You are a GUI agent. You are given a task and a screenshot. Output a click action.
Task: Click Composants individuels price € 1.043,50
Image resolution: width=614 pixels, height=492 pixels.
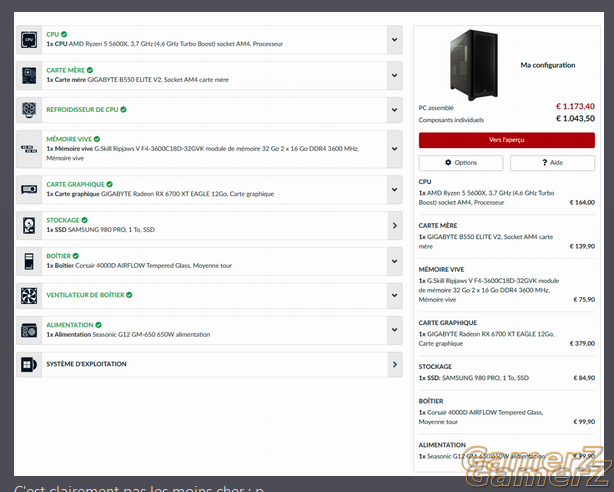(x=575, y=118)
